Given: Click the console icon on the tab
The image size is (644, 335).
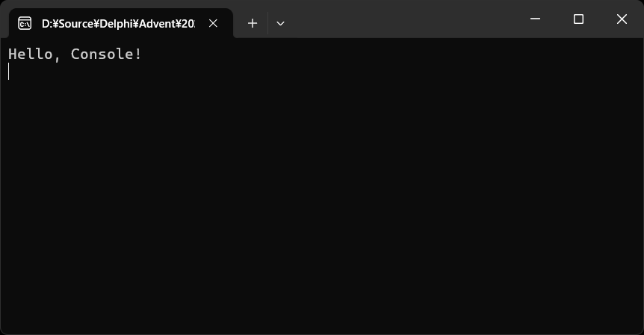Looking at the screenshot, I should [25, 23].
